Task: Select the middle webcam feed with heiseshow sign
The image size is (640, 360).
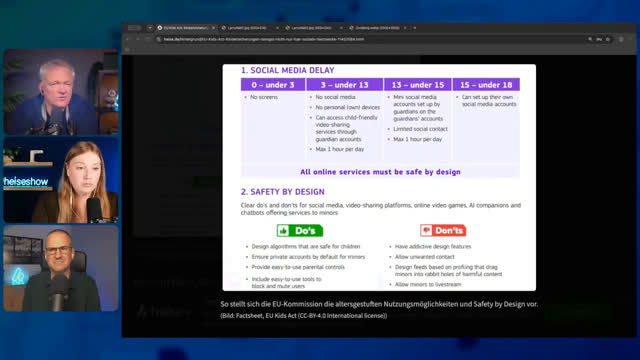Action: click(x=61, y=180)
